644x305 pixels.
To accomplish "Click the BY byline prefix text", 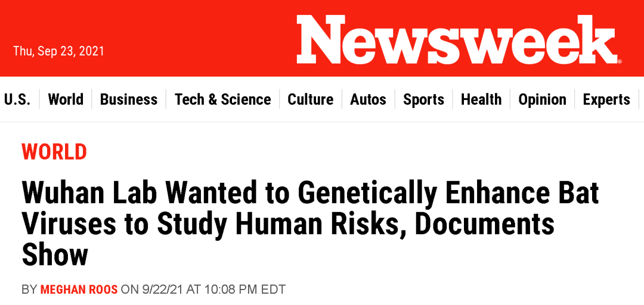I will [x=29, y=290].
